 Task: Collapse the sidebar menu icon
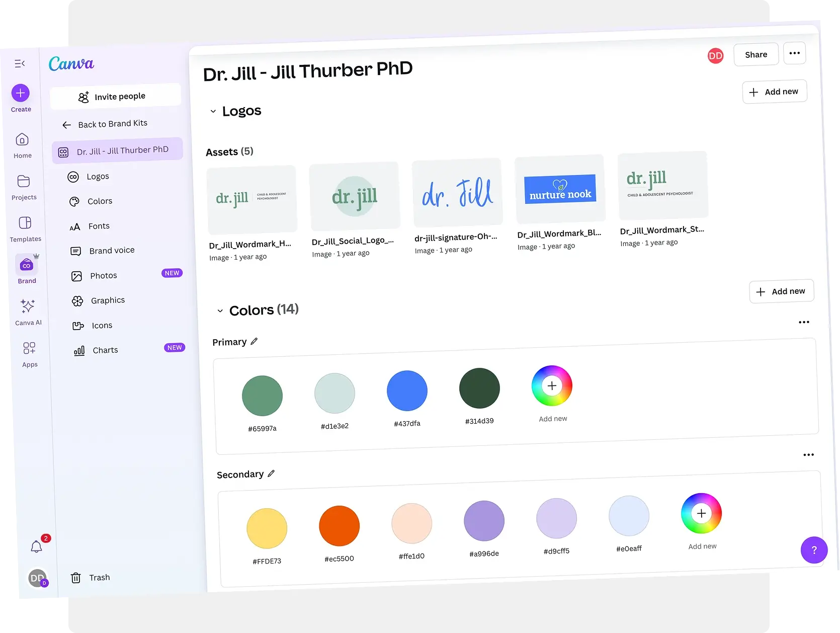[20, 63]
